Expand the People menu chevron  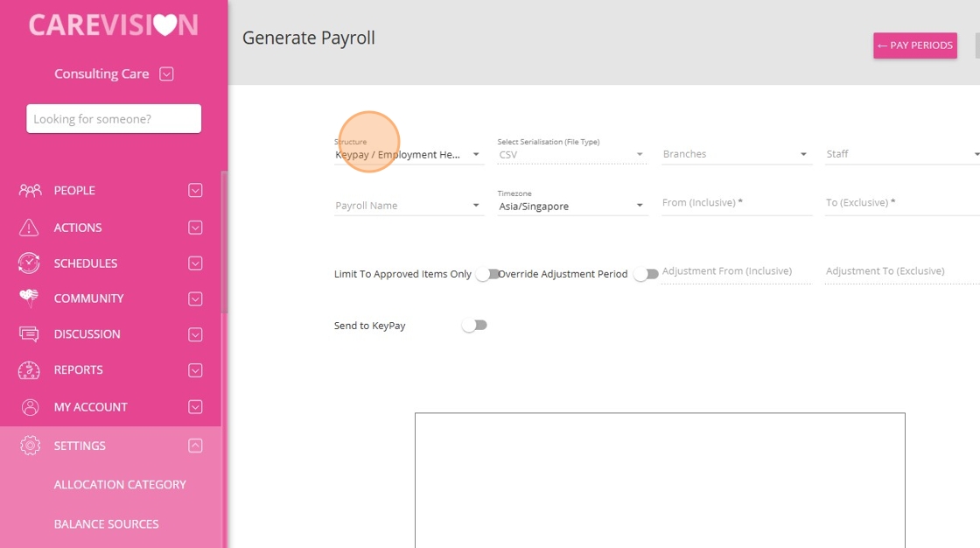tap(195, 190)
